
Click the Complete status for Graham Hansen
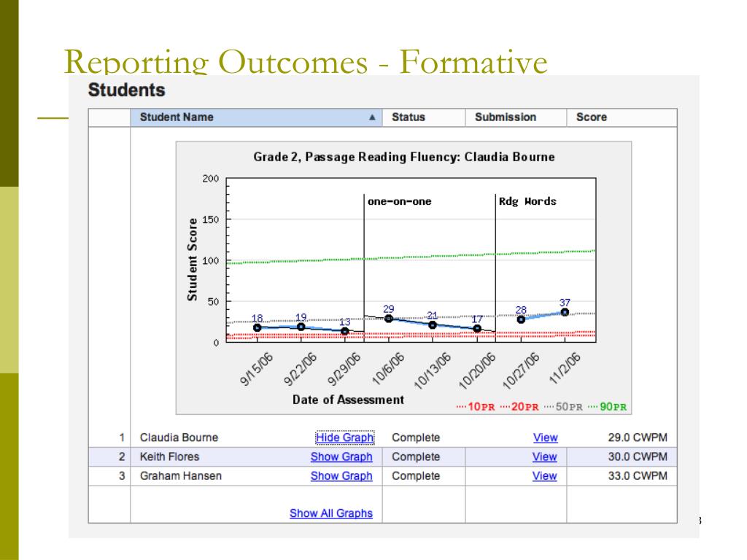pos(416,475)
